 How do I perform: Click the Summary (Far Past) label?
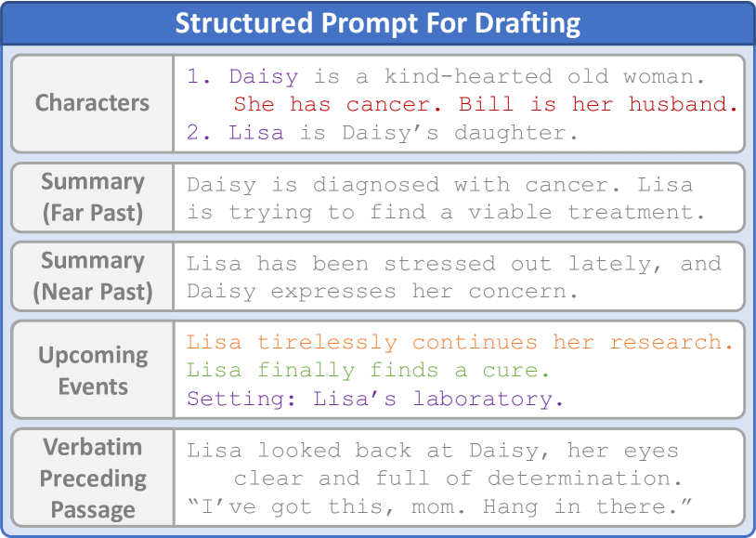[93, 197]
